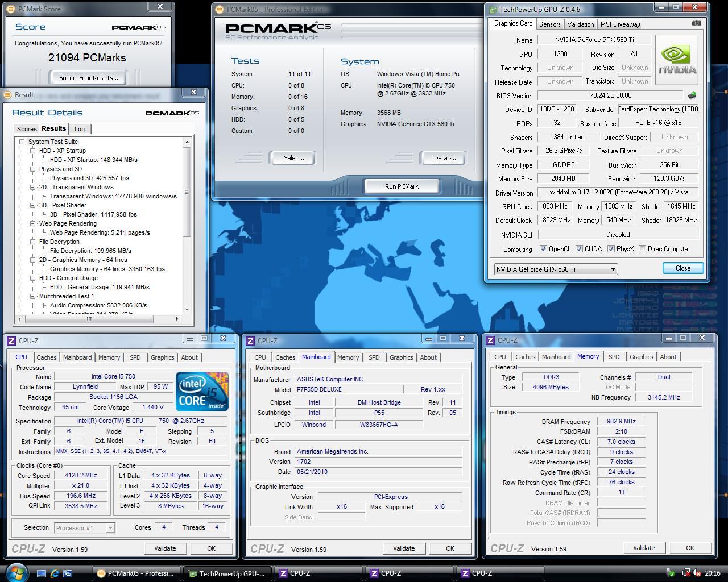This screenshot has height=582, width=728.
Task: Click the title icon of CPU-Z Mainboard window
Action: tap(250, 340)
